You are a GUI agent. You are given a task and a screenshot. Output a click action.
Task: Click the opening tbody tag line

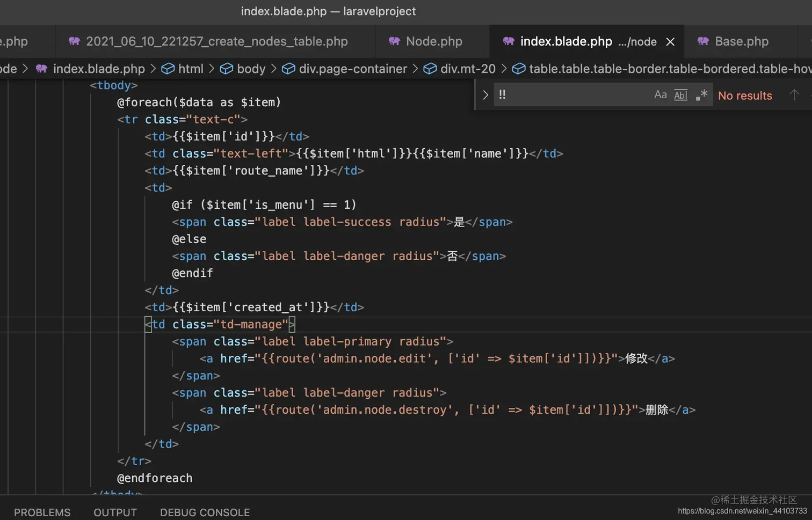[113, 85]
